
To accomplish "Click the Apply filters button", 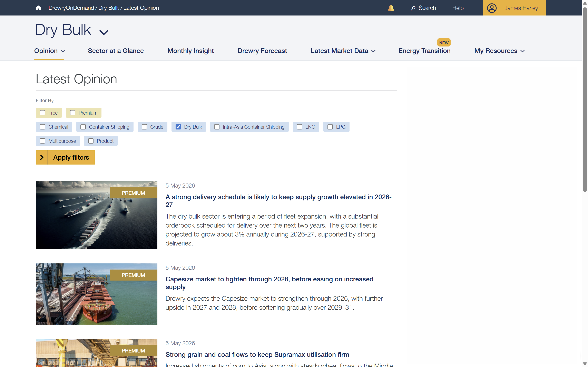I will (65, 157).
